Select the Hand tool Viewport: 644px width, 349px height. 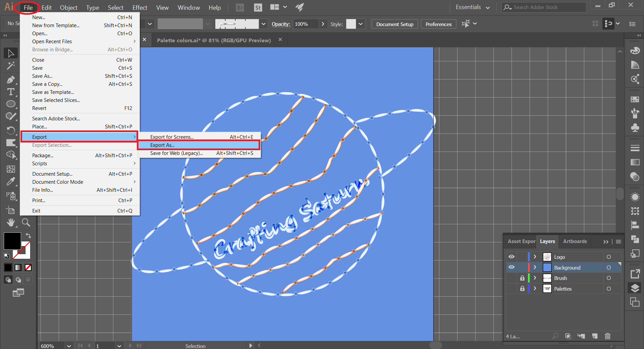[x=11, y=222]
